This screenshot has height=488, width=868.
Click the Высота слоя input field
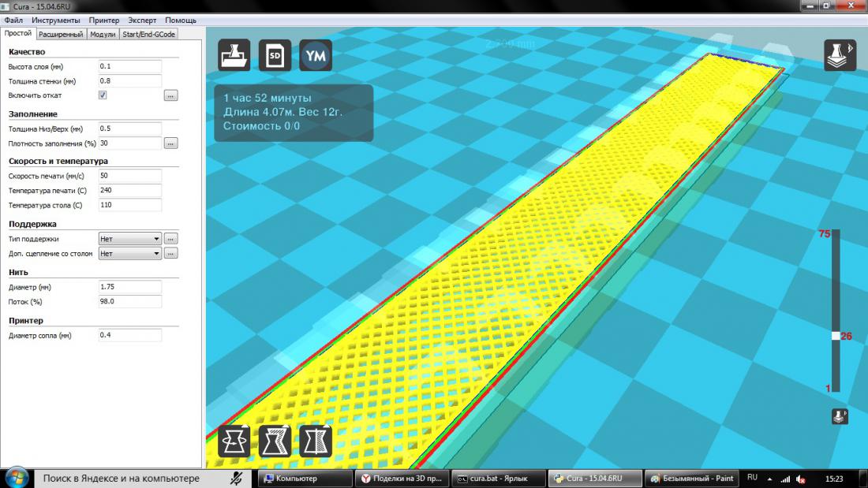pos(130,67)
